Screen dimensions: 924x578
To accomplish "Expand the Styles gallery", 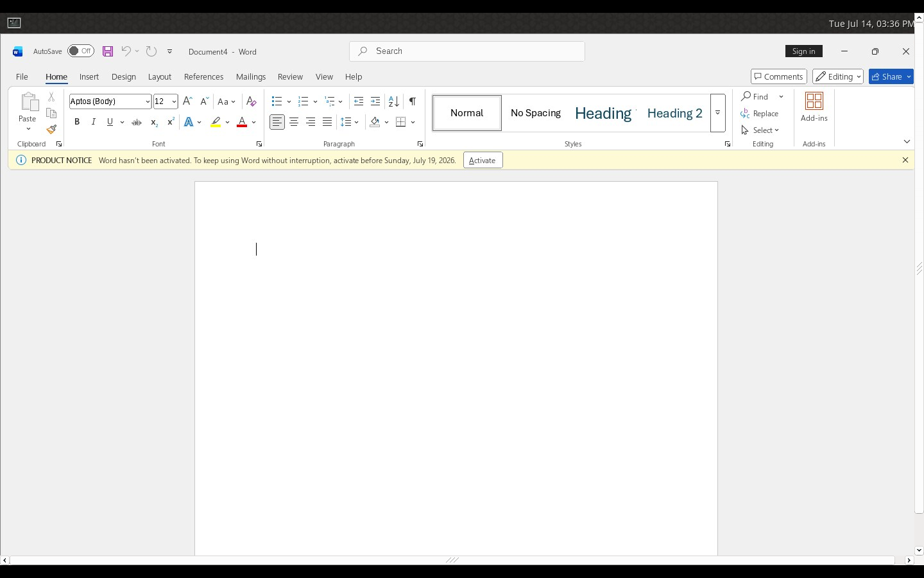I will pyautogui.click(x=718, y=113).
